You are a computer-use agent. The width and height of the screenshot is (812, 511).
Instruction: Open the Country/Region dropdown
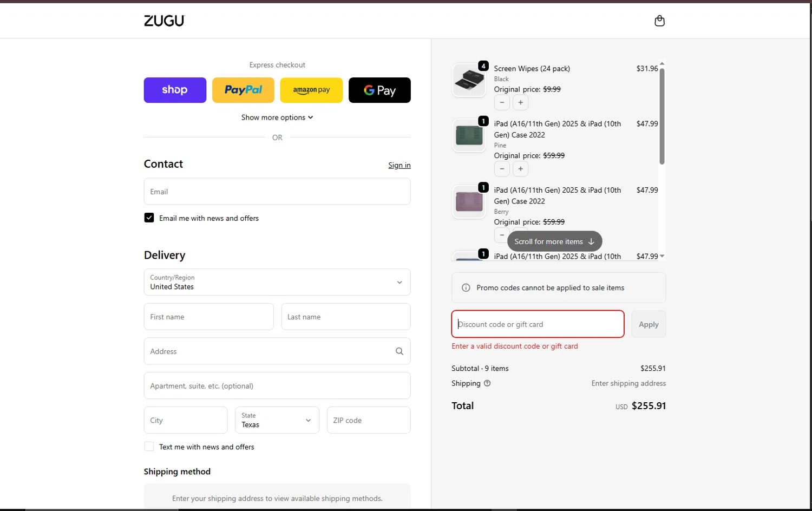[x=277, y=282]
